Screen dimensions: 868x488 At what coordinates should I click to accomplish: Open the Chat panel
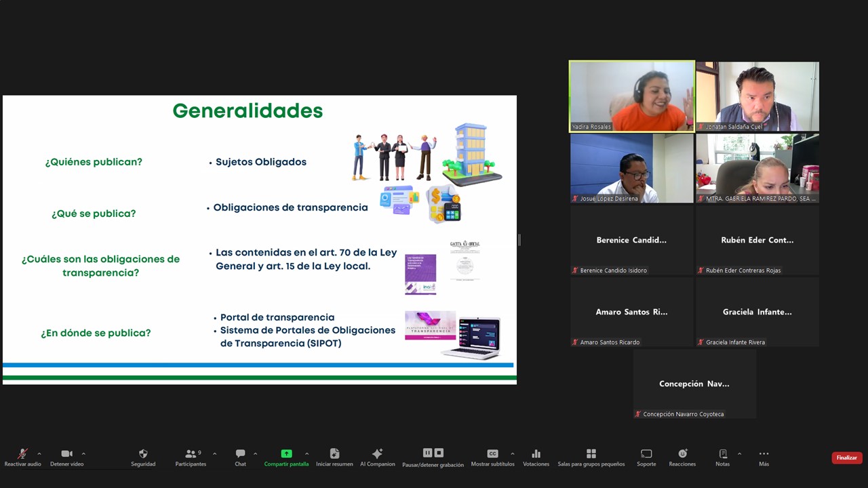coord(240,454)
